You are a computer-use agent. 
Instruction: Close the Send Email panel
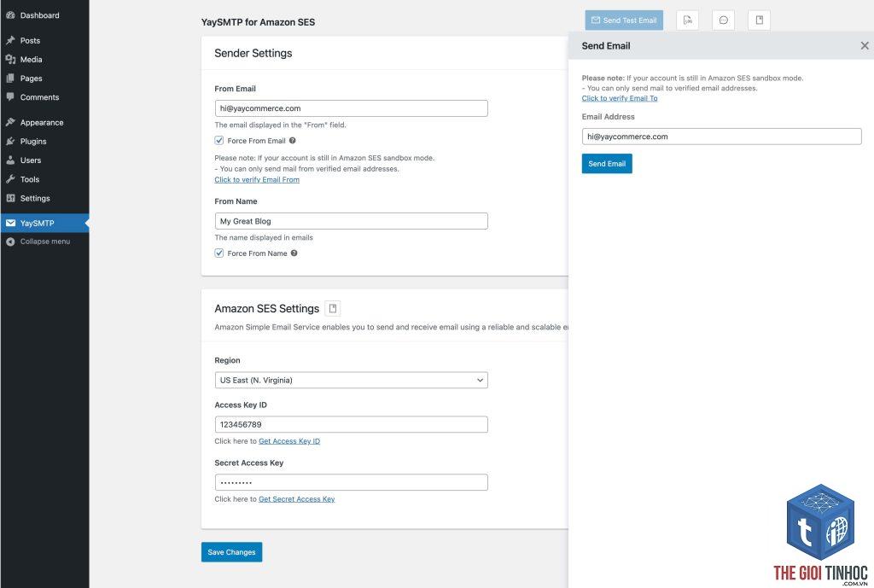pos(864,46)
